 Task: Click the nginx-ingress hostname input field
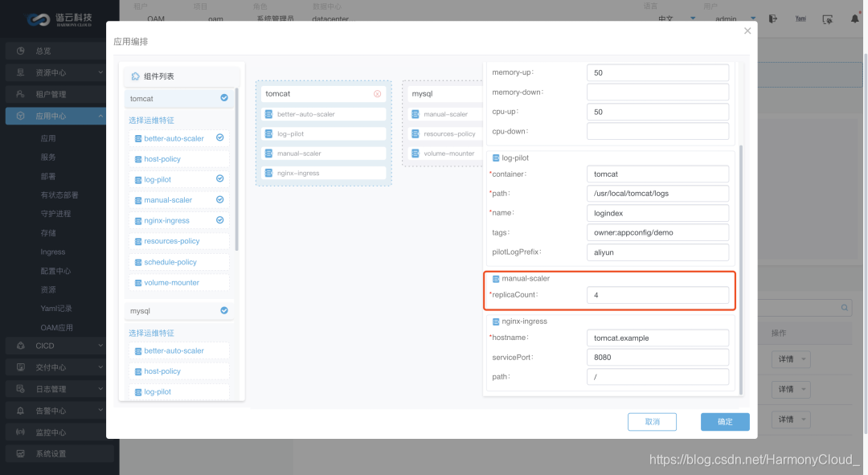pos(657,338)
